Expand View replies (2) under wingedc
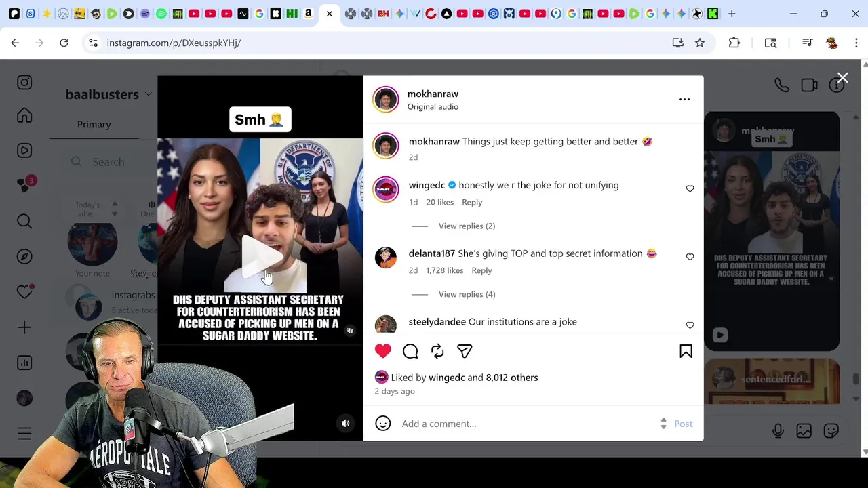The image size is (868, 488). (x=467, y=226)
